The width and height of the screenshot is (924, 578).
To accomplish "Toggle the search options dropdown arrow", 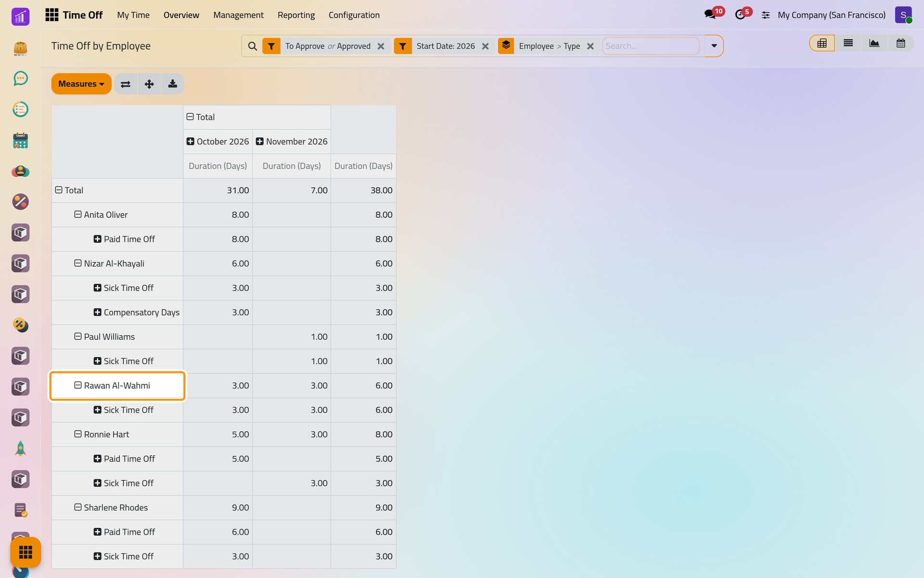I will pos(714,46).
